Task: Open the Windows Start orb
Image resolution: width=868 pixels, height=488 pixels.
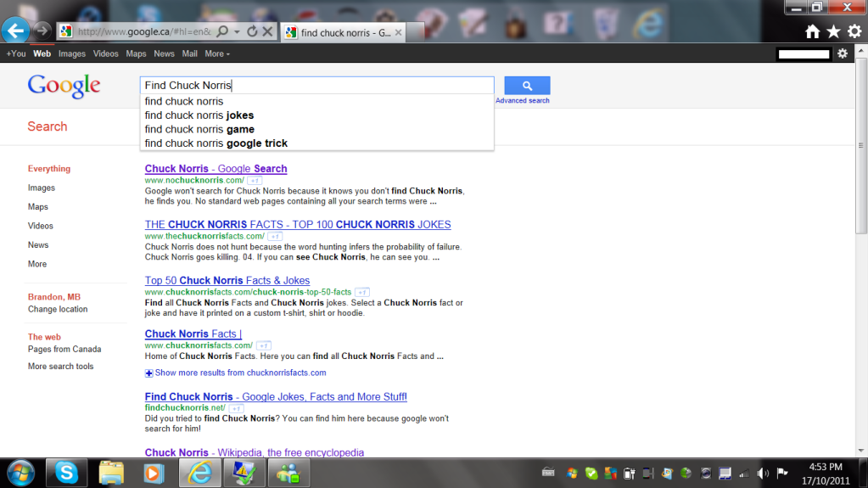Action: click(x=21, y=473)
